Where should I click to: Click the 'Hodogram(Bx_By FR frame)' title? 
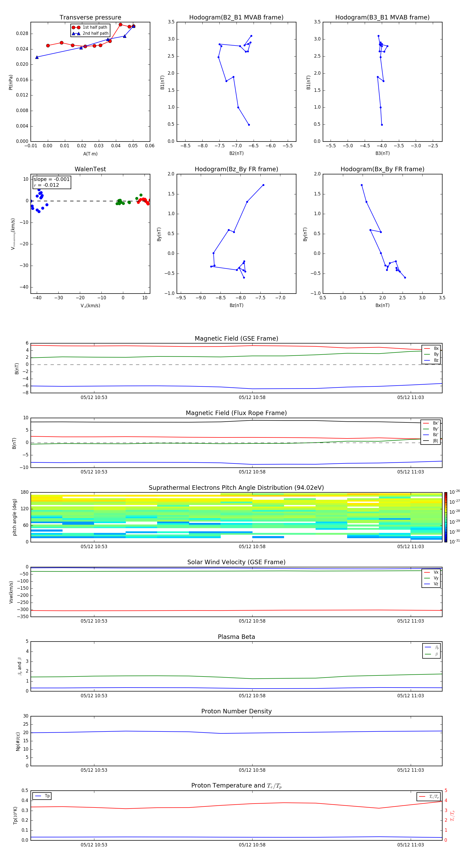(382, 169)
